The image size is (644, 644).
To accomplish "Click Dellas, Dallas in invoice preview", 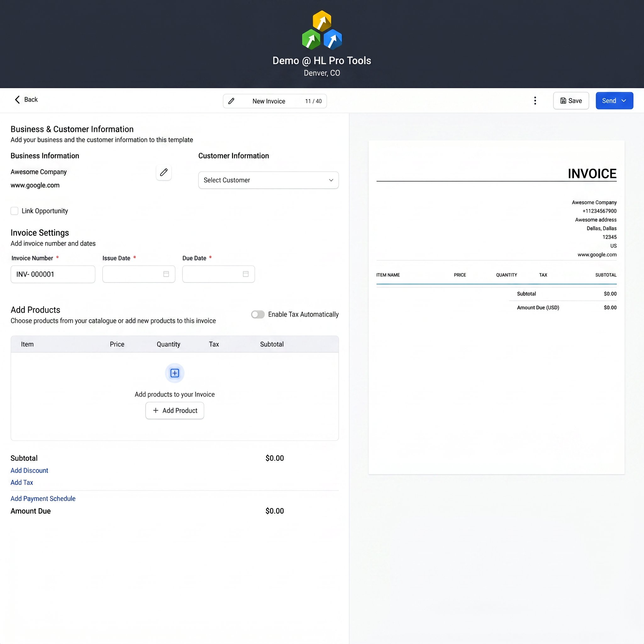I will click(x=601, y=228).
